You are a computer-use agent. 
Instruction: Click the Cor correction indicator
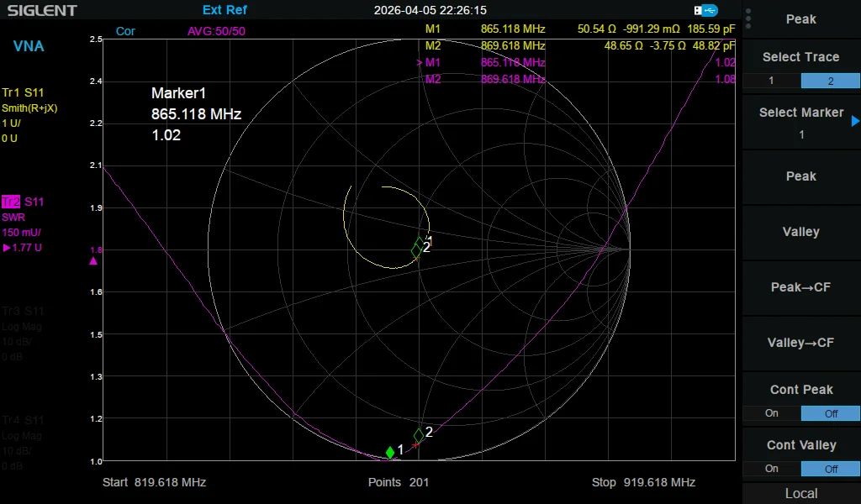click(x=125, y=31)
